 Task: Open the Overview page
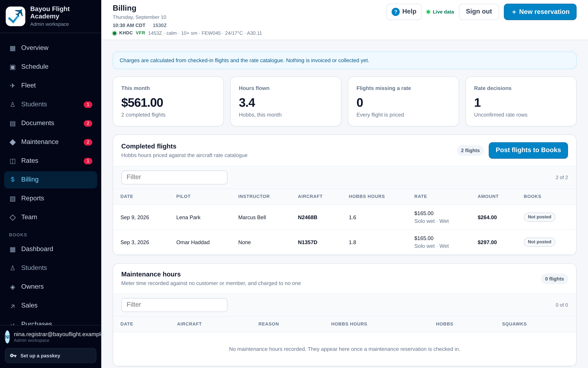pyautogui.click(x=51, y=48)
